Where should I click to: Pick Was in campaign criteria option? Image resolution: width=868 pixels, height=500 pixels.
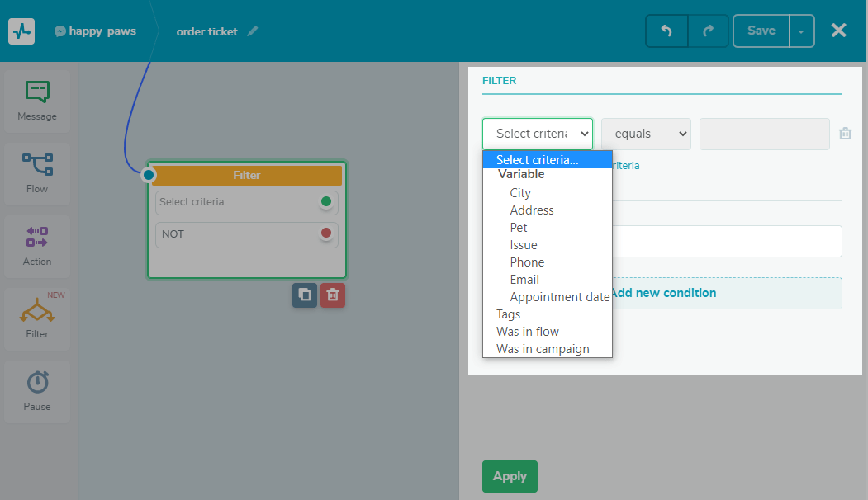[543, 349]
